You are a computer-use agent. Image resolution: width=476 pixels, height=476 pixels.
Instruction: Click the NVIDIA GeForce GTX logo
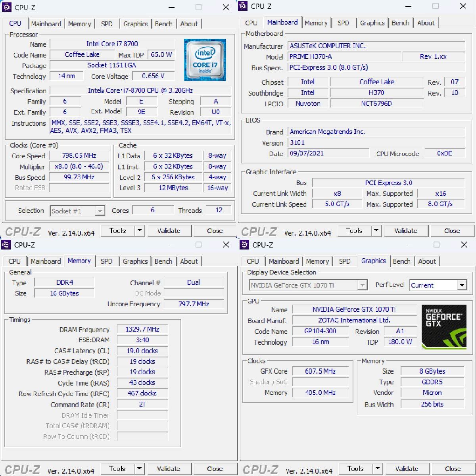[x=444, y=326]
